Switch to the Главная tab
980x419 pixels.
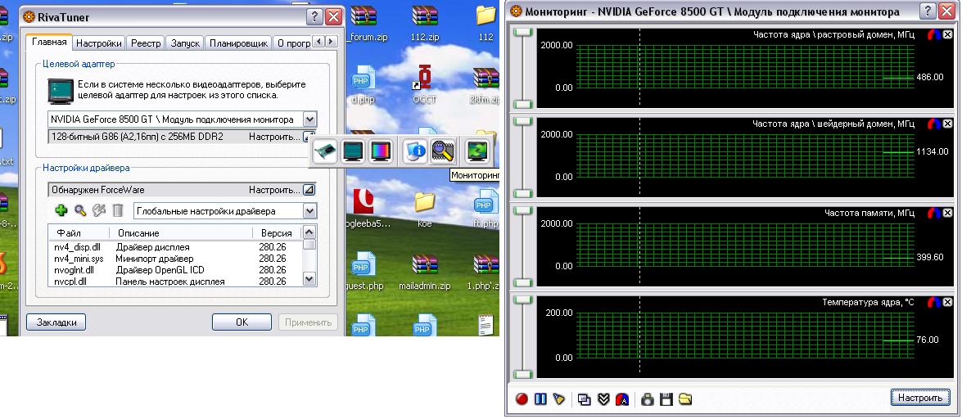point(49,42)
